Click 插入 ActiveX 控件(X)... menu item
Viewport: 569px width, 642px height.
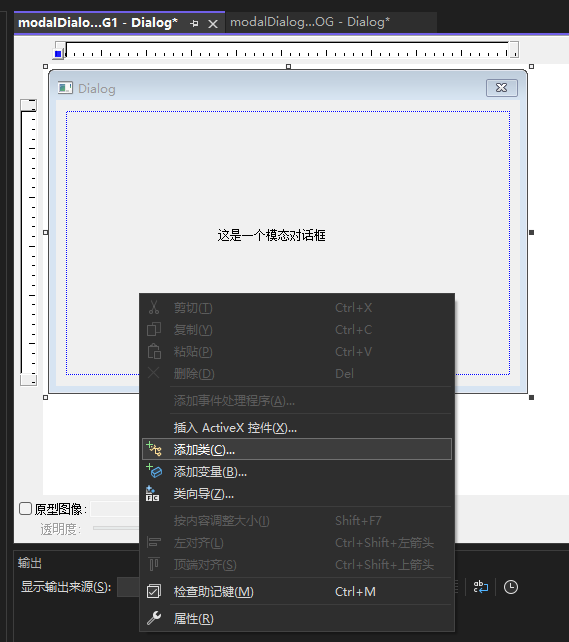tap(297, 427)
